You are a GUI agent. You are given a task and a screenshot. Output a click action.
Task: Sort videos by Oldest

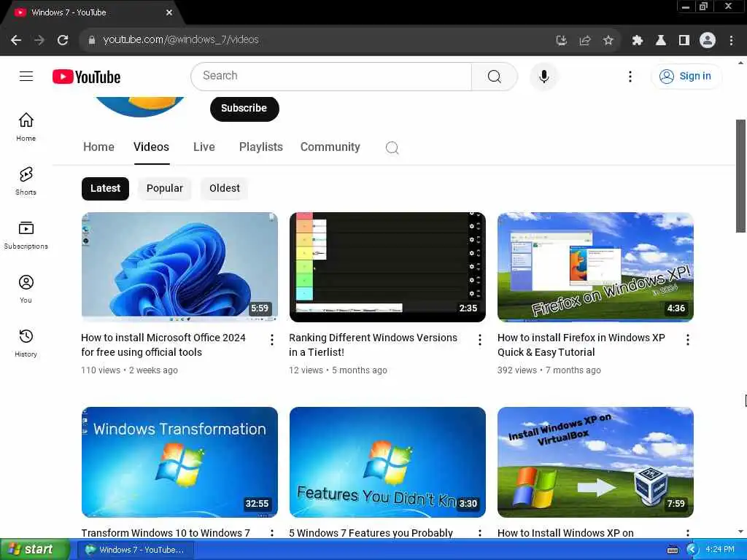pyautogui.click(x=225, y=189)
